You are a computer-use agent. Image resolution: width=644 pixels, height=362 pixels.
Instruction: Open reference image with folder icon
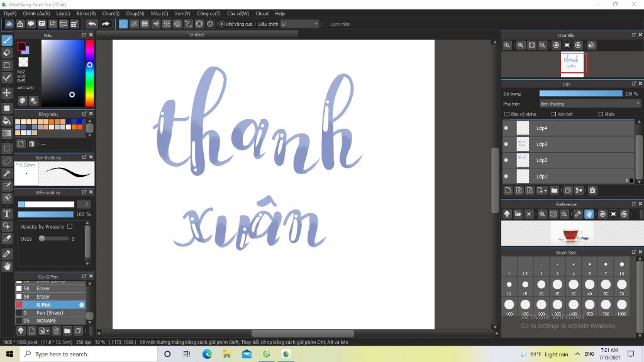coord(518,214)
